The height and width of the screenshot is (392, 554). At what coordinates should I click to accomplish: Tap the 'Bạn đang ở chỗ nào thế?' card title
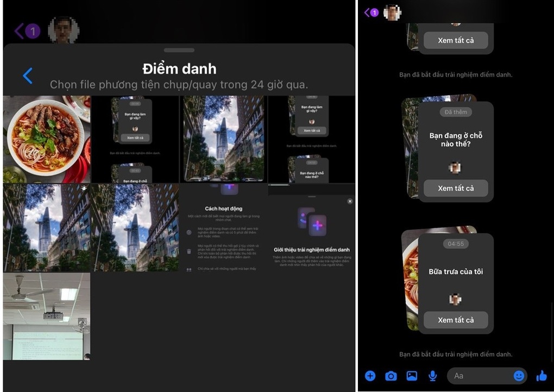[456, 140]
